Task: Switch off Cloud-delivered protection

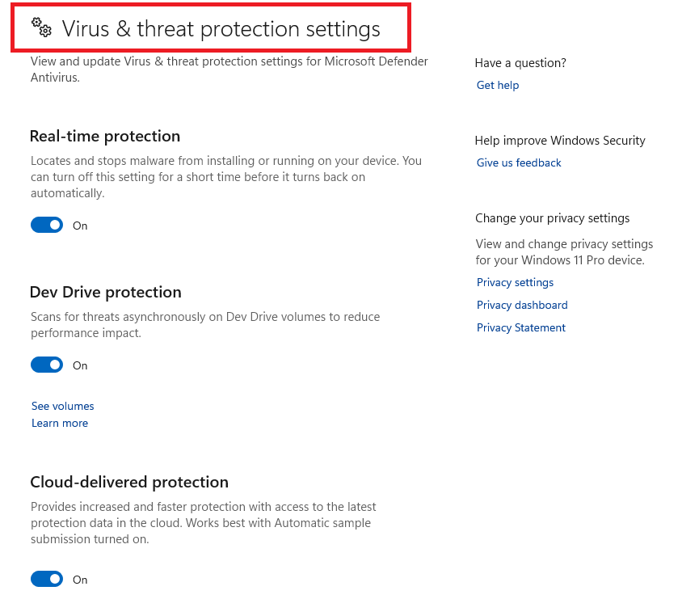Action: click(47, 580)
